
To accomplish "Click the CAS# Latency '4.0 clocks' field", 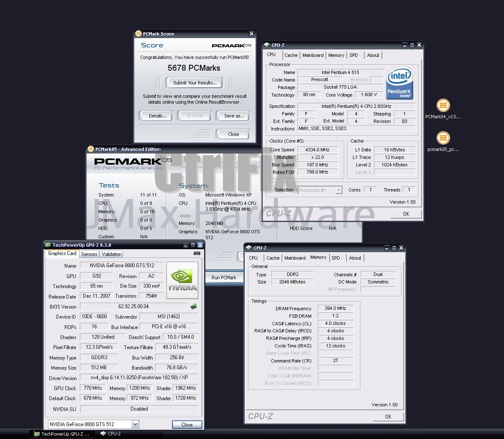I will 335,323.
